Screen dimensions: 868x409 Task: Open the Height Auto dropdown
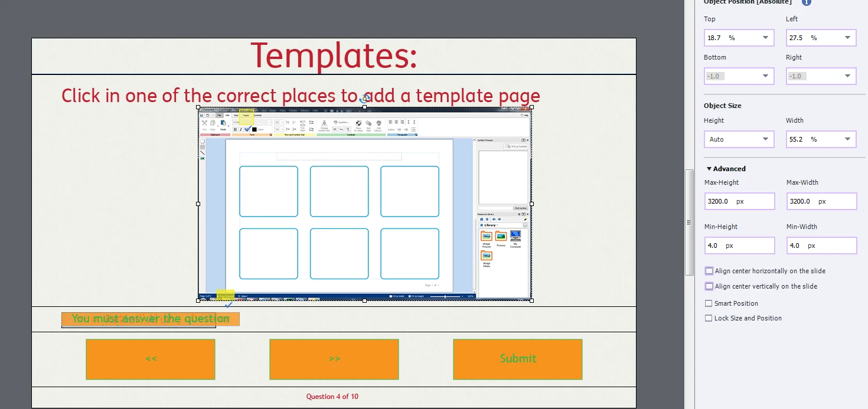pos(765,139)
